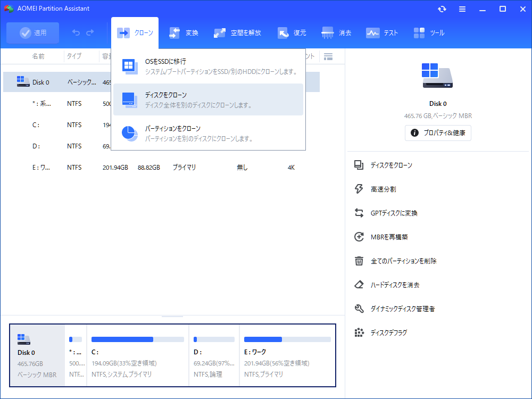The width and height of the screenshot is (532, 399).
Task: Click GPTディスクに変換 in the sidebar
Action: (x=394, y=213)
